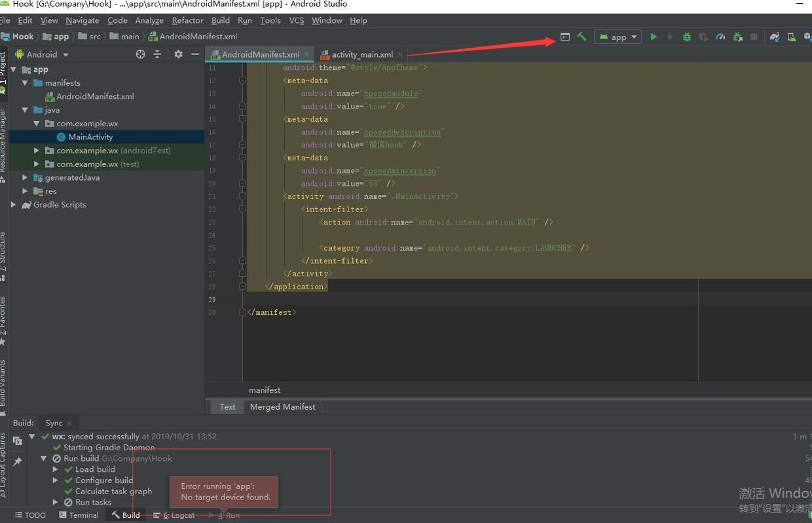
Task: Expand the generatedJava folder
Action: pyautogui.click(x=25, y=177)
